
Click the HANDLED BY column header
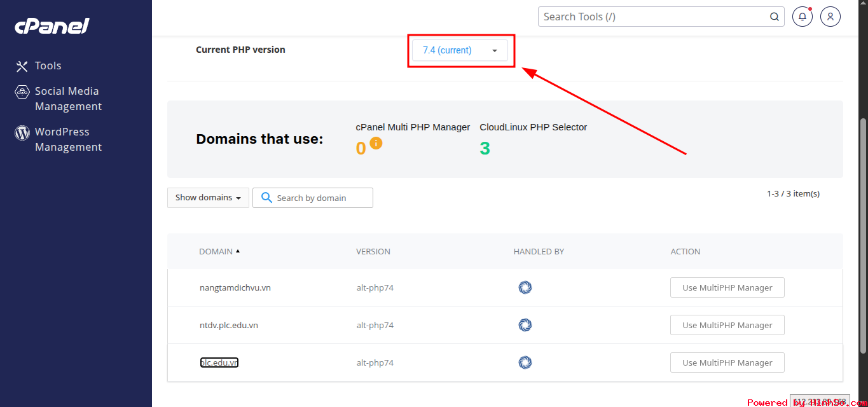click(x=539, y=251)
